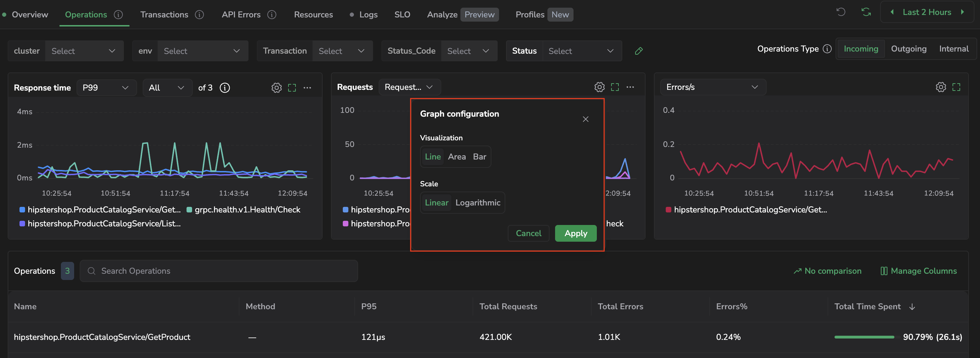Image resolution: width=980 pixels, height=358 pixels.
Task: Click the green edit filters pencil icon
Action: [x=639, y=51]
